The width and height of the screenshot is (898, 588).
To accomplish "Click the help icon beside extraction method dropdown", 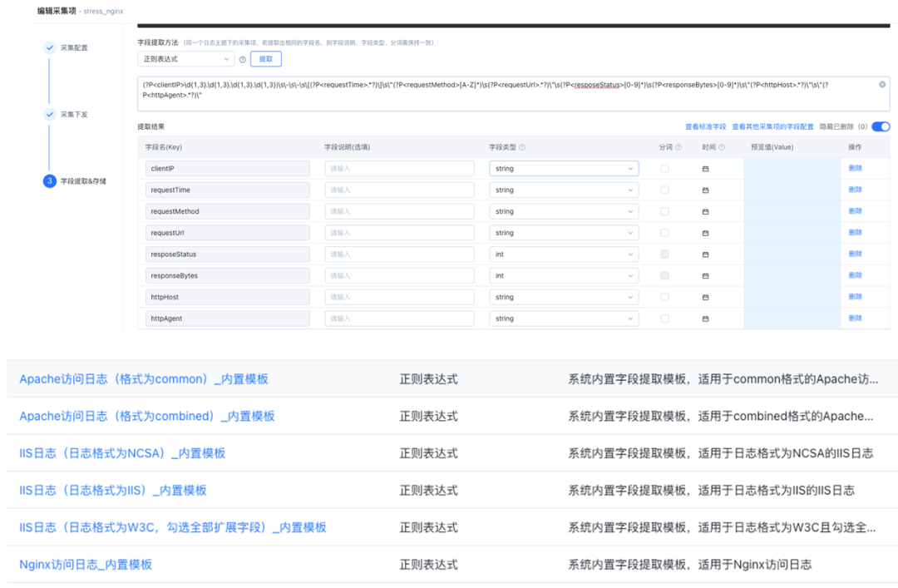I will tap(242, 60).
